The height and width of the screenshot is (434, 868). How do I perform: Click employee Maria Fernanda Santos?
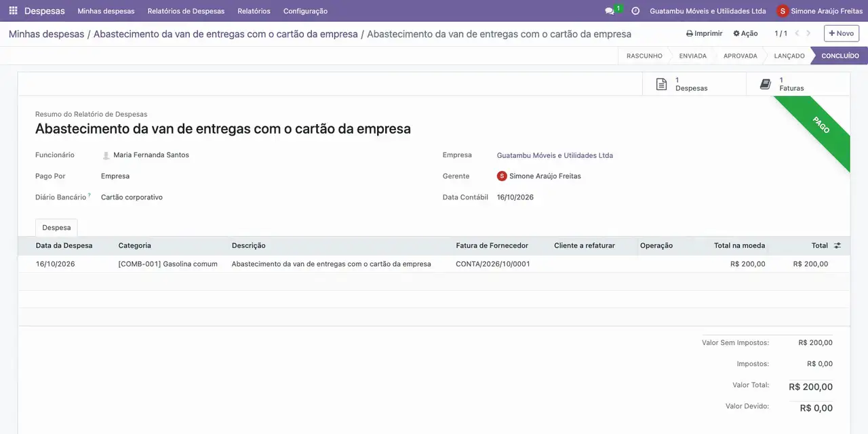tap(151, 155)
